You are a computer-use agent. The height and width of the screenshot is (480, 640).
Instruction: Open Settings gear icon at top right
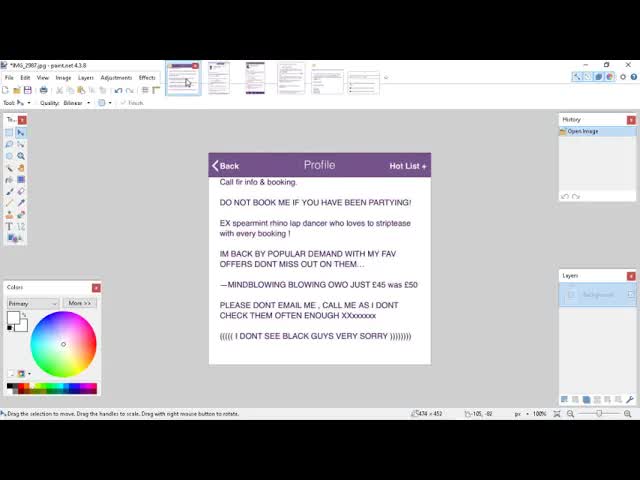(x=622, y=77)
